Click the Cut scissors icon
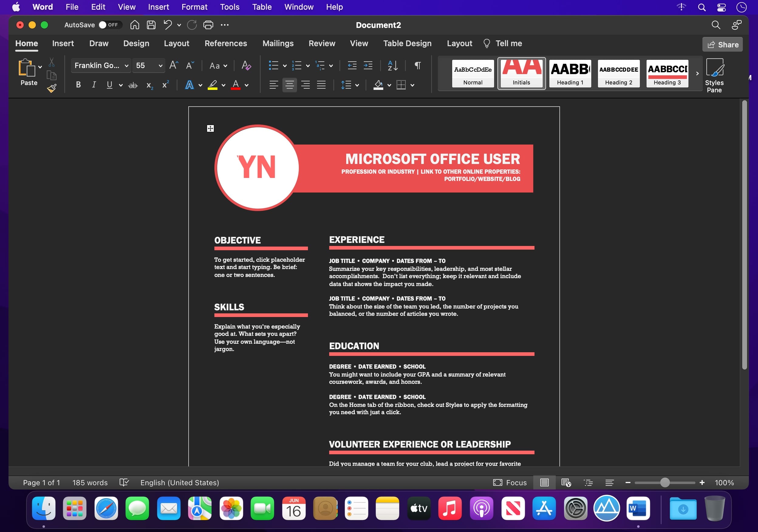The image size is (758, 532). (x=52, y=62)
